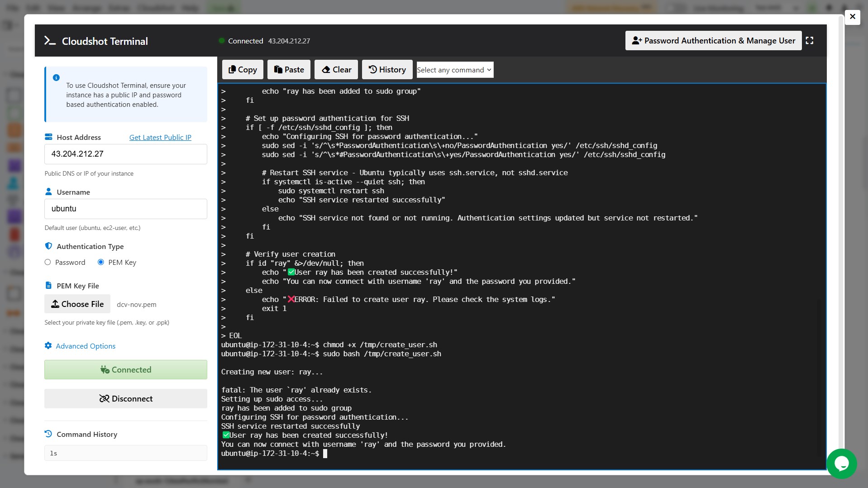Click 'Creating new user: ray...' output line
868x488 pixels.
(272, 372)
